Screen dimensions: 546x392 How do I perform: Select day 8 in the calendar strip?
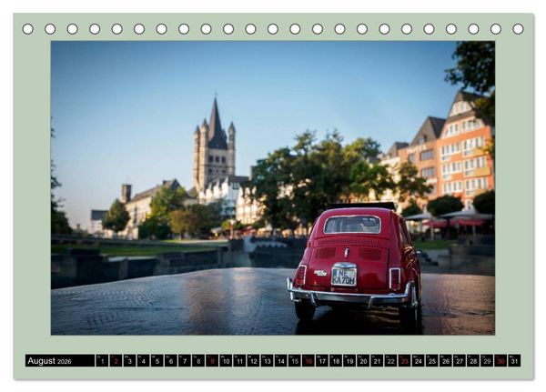198,361
